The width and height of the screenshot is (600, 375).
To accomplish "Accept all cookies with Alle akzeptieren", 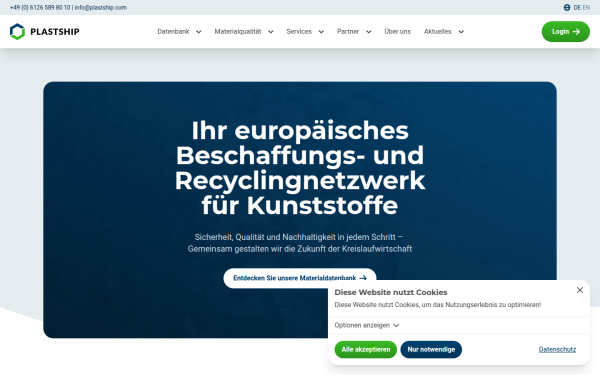I will coord(365,349).
